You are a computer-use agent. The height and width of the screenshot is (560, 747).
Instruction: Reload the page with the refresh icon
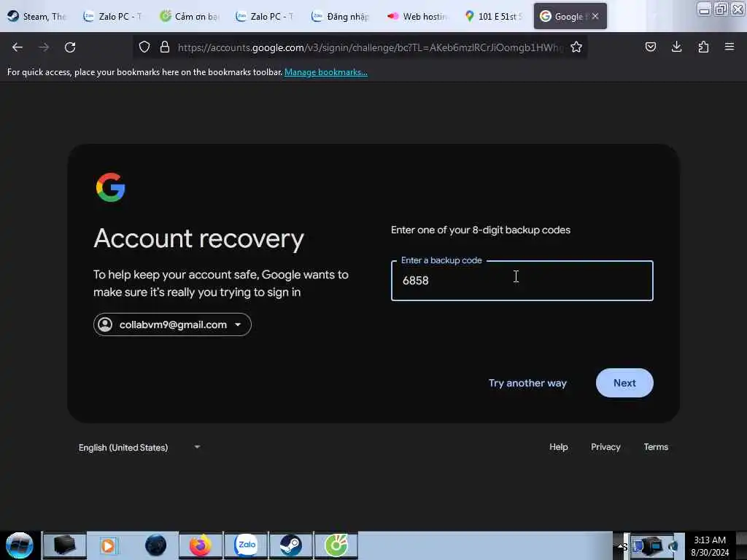(x=70, y=47)
